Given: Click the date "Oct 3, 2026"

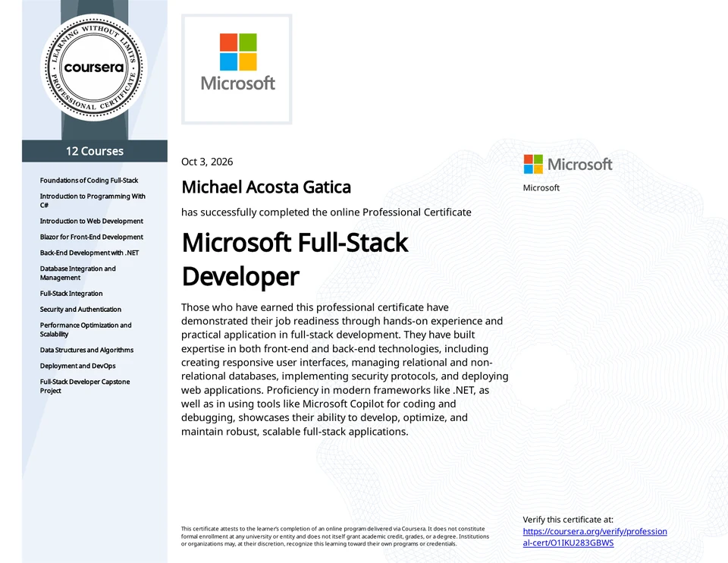Looking at the screenshot, I should tap(207, 162).
